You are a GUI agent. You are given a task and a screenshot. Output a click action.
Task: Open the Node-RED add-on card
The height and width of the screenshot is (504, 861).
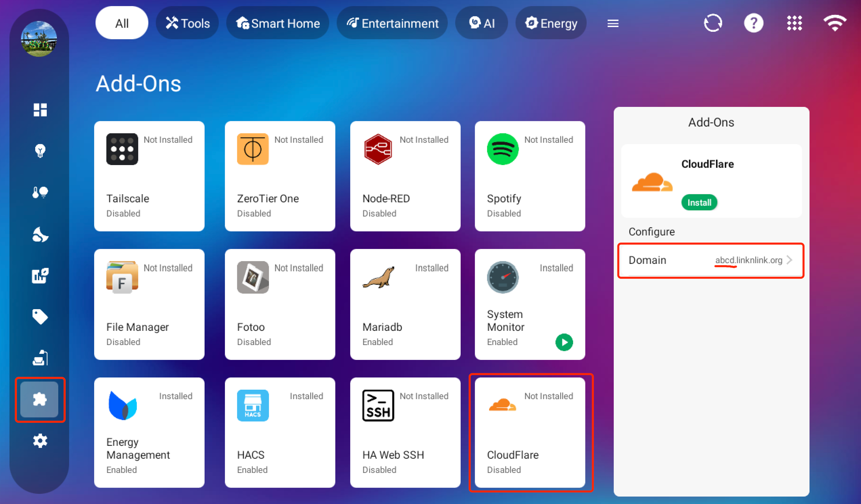(405, 176)
